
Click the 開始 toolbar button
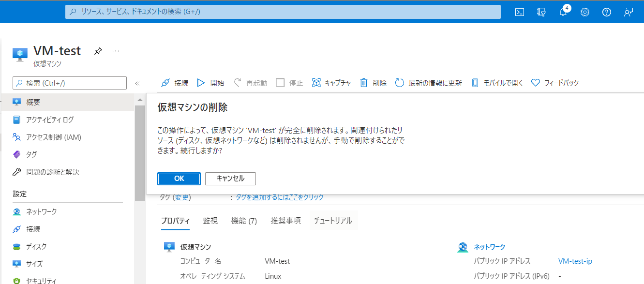(210, 83)
